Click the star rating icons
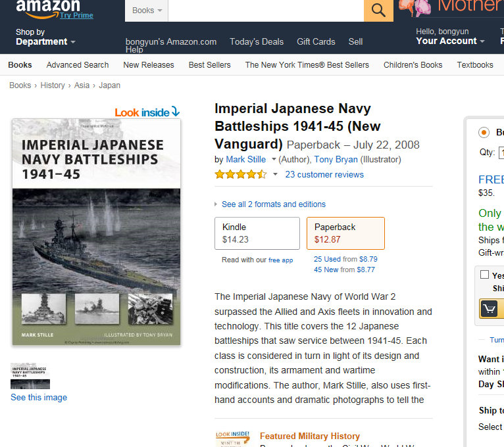Viewport: 504px width, 447px height. pyautogui.click(x=241, y=175)
